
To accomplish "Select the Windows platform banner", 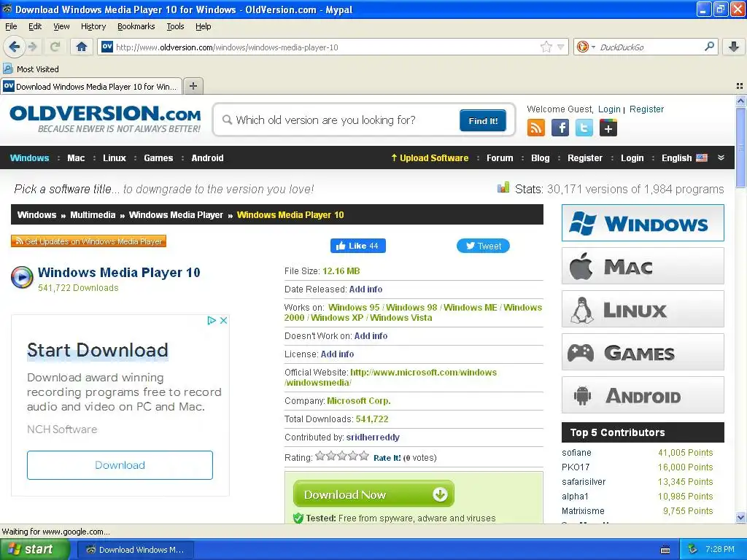I will click(x=643, y=223).
